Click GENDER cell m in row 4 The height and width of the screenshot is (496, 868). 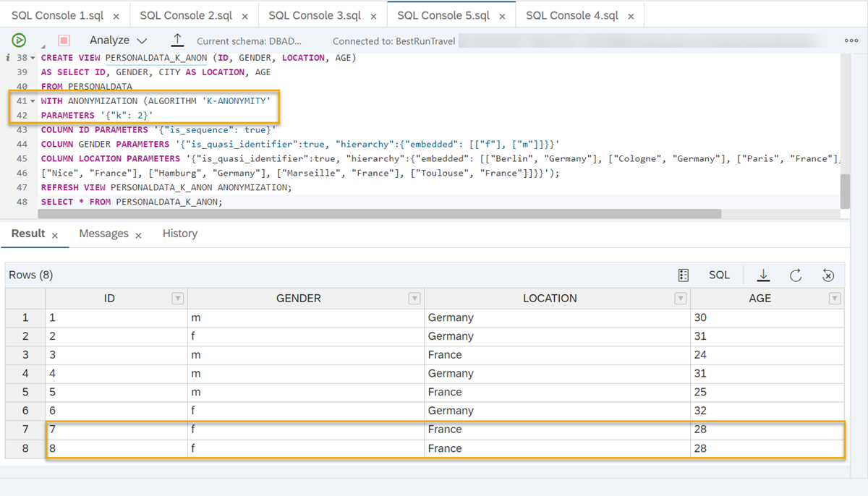306,374
